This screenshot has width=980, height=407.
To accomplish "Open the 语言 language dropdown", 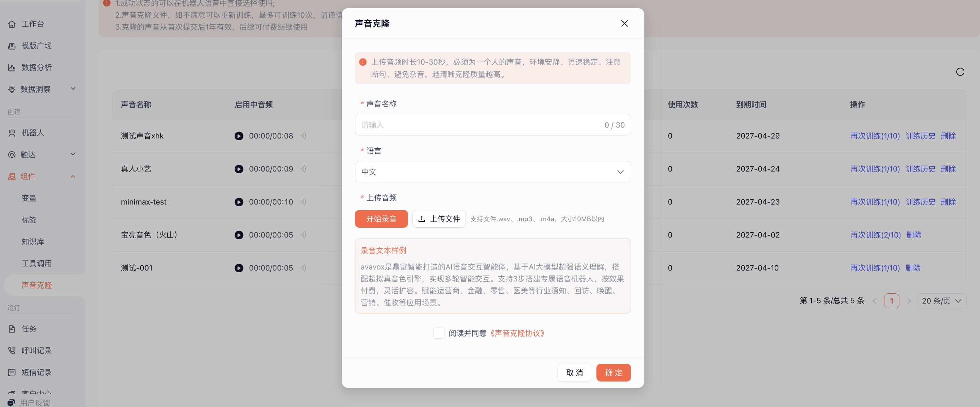I will (x=492, y=172).
